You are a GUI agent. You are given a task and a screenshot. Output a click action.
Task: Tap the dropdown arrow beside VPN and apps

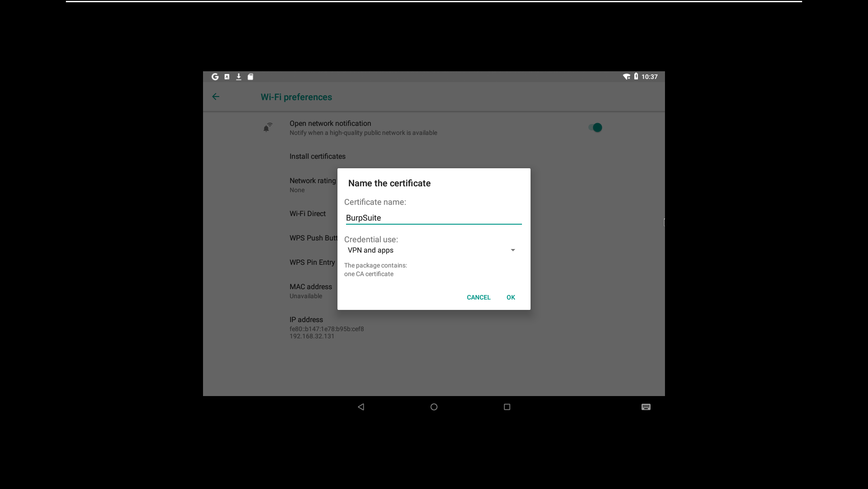click(513, 250)
